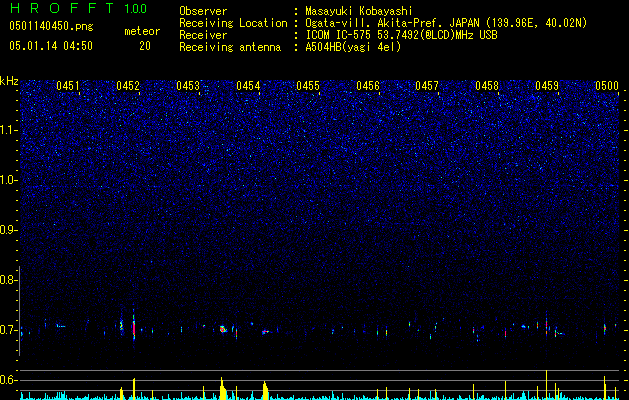The height and width of the screenshot is (400, 629).
Task: Click the 0.6 kHz axis label
Action: [8, 380]
